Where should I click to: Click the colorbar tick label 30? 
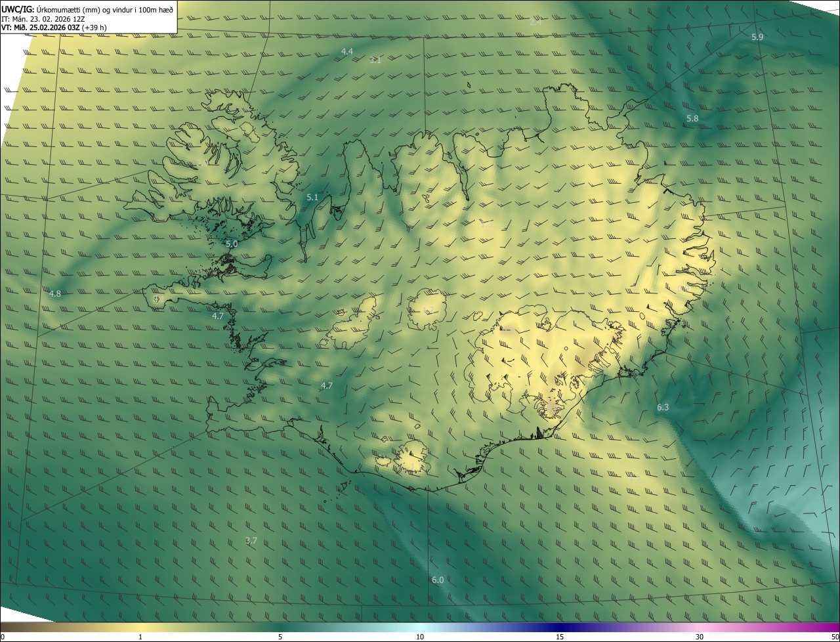(x=700, y=637)
